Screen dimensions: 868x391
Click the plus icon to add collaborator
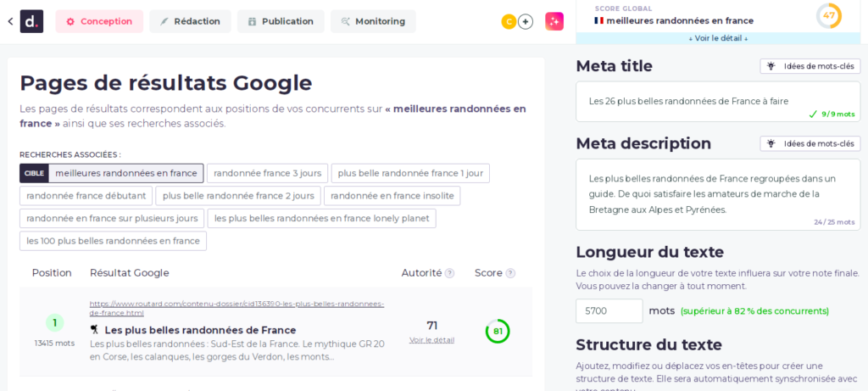(526, 21)
